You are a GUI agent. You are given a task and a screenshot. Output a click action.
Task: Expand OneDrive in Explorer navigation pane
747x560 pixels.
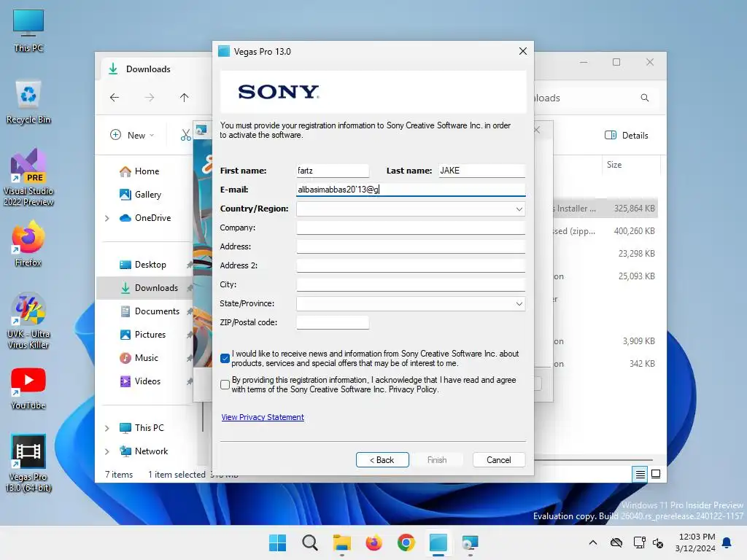pos(107,218)
